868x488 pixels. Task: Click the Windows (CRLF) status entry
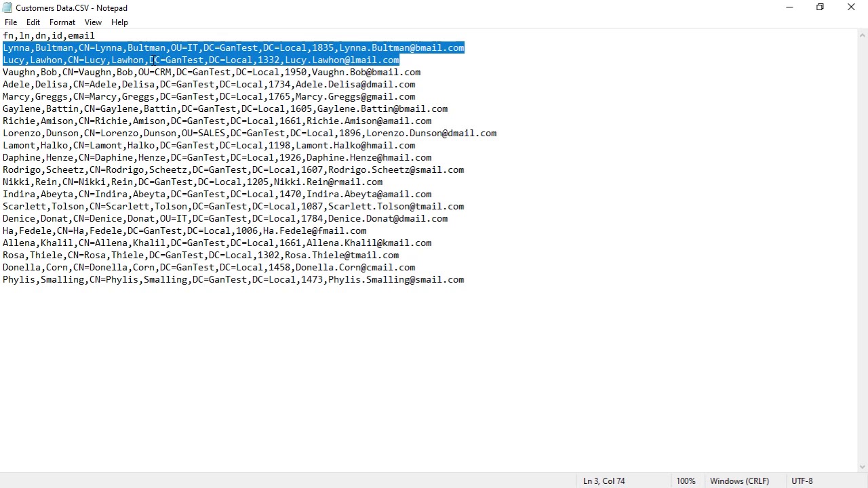(739, 481)
